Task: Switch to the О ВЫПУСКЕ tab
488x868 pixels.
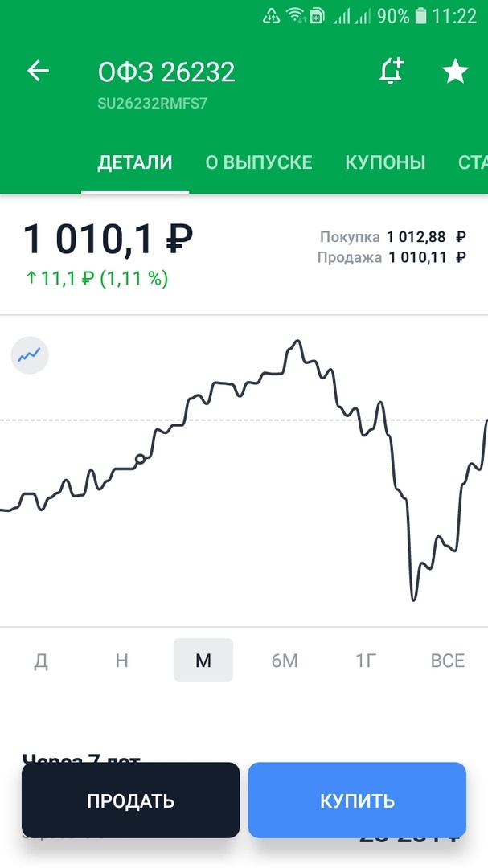Action: coord(260,162)
